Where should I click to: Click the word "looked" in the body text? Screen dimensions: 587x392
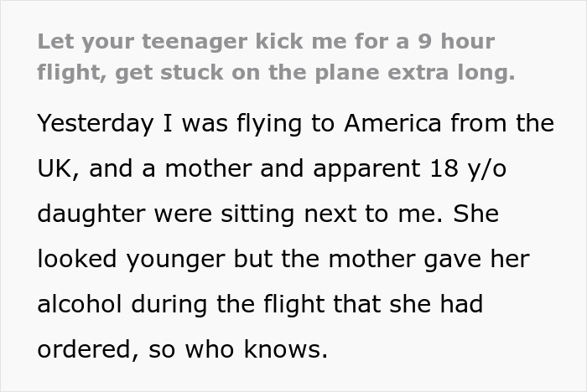tap(77, 259)
